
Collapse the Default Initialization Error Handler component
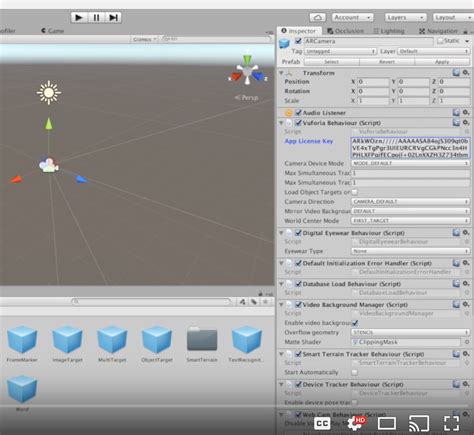[x=281, y=263]
